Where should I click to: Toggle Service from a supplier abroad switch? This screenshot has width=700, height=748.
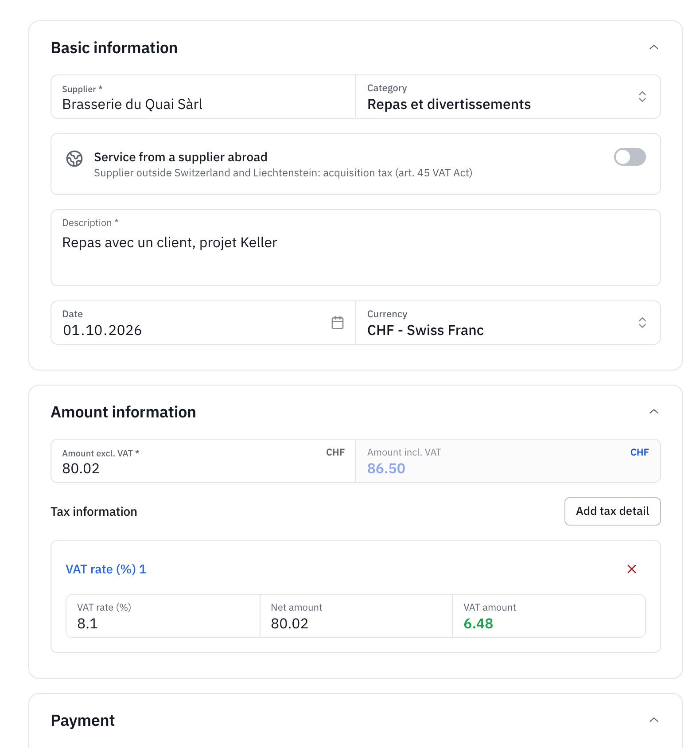point(630,157)
